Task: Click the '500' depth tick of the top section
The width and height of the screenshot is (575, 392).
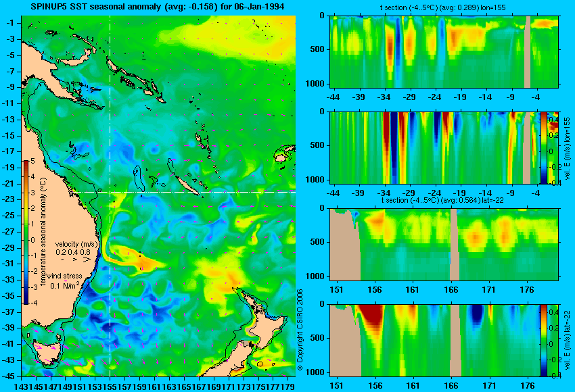Action: point(317,49)
